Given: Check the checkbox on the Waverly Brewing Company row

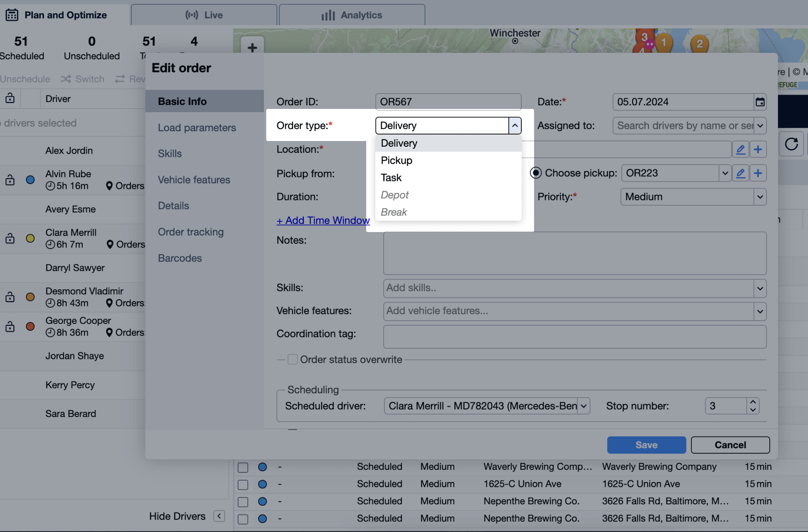Looking at the screenshot, I should [243, 467].
